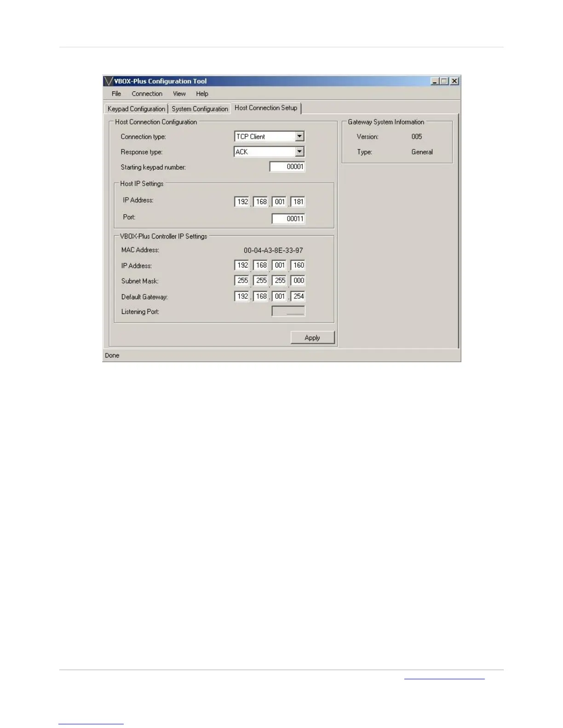Open the Help menu
Screen dimensions: 563x728
202,94
